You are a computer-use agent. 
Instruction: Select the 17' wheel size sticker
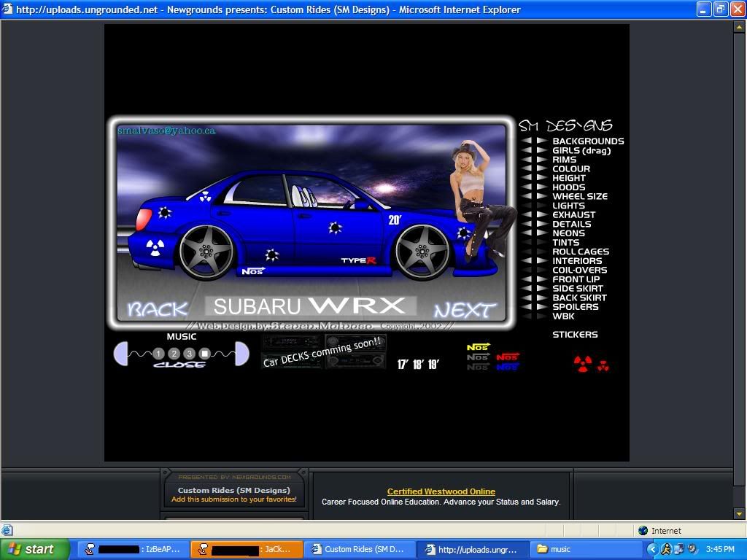coord(403,365)
